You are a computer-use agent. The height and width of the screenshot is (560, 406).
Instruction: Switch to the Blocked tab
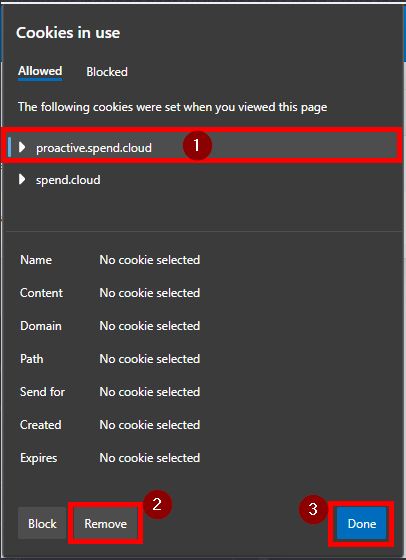coord(107,72)
